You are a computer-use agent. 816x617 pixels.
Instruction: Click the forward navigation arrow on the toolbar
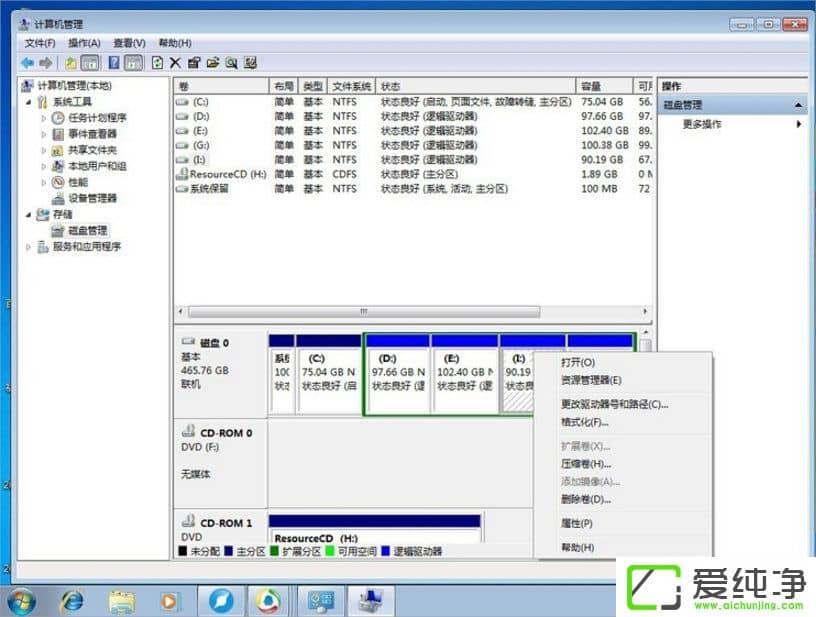click(46, 62)
